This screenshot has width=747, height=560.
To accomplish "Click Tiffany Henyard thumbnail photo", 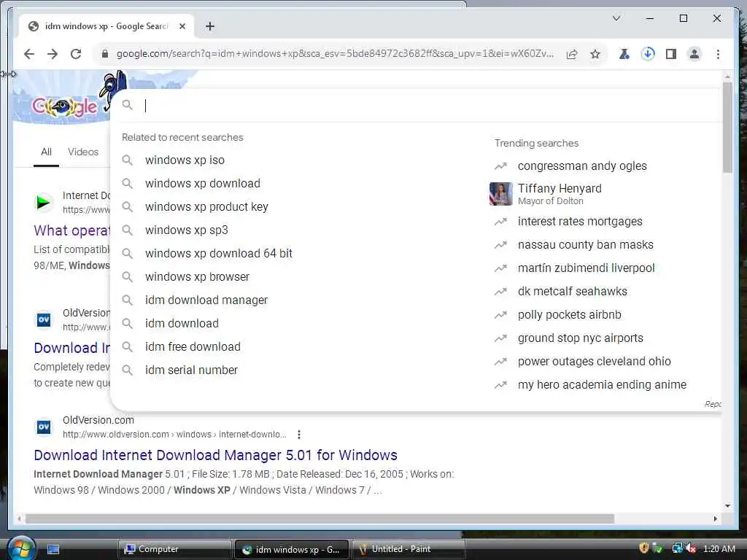I will [500, 194].
